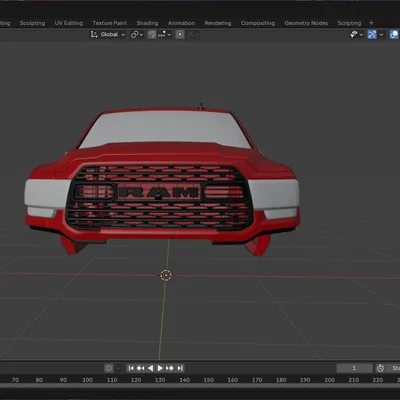The image size is (400, 400).
Task: Toggle the viewport gizmo display button
Action: coord(372,34)
